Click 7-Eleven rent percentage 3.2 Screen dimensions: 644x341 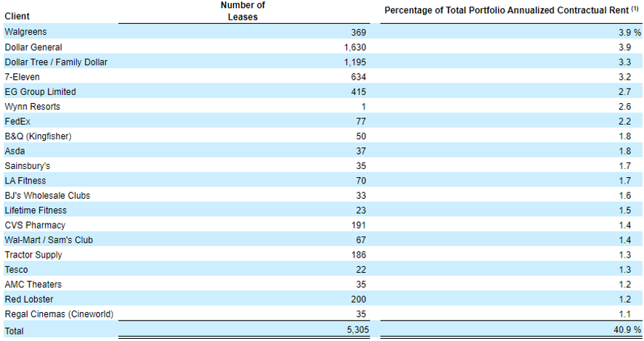coord(624,77)
